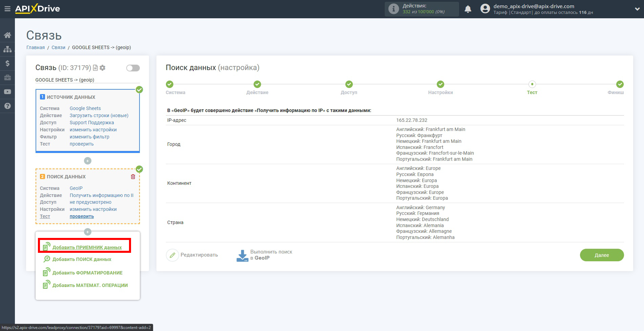Click search block проверить link
The image size is (644, 331).
[82, 216]
